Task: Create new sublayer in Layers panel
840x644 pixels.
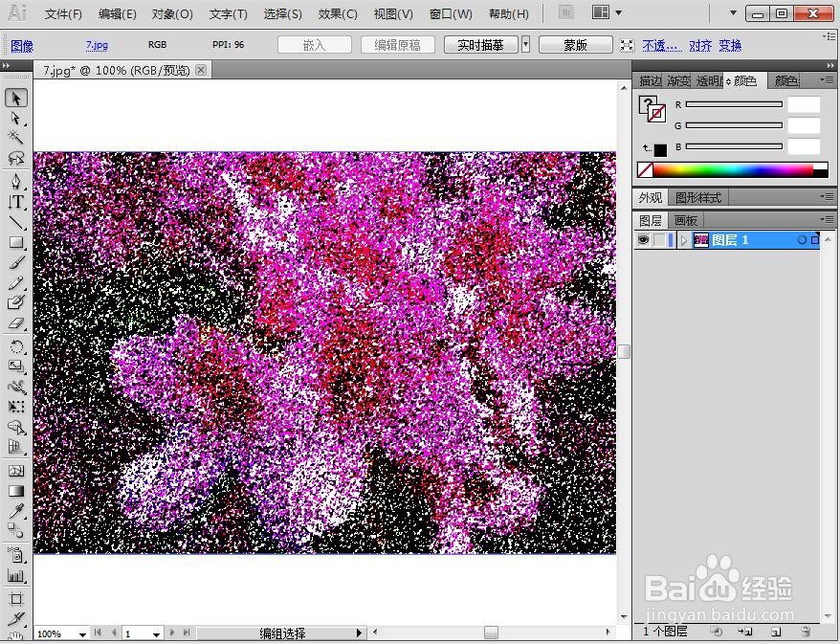Action: click(x=745, y=632)
